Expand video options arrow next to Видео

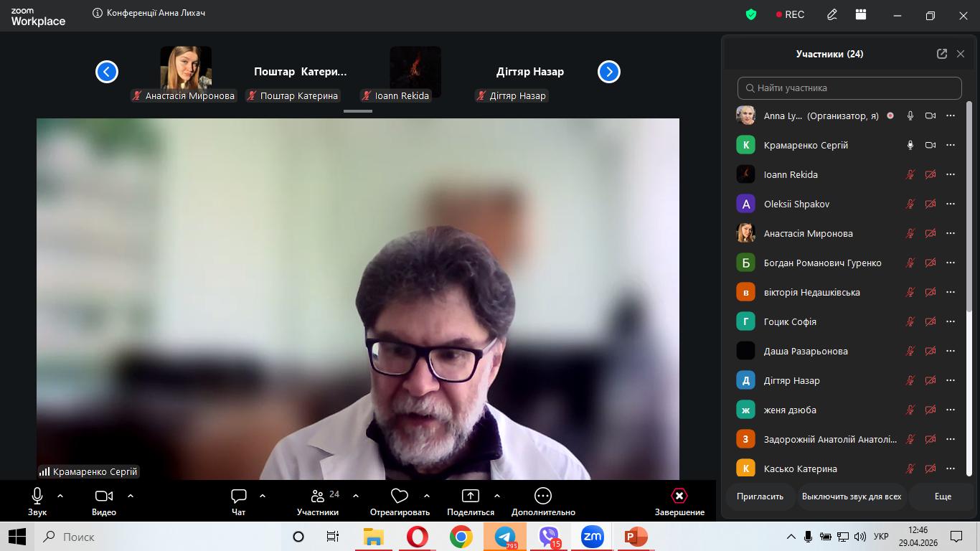[x=131, y=496]
